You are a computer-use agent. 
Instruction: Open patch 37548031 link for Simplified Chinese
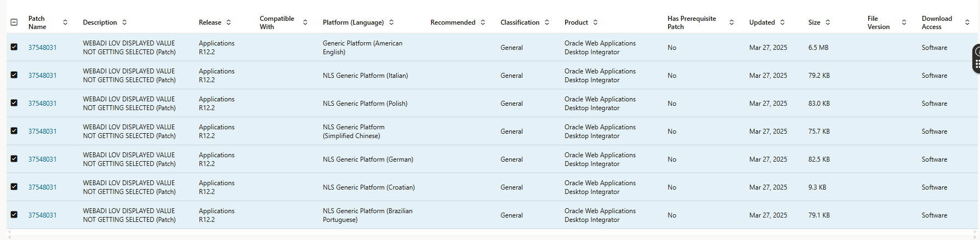pyautogui.click(x=42, y=132)
